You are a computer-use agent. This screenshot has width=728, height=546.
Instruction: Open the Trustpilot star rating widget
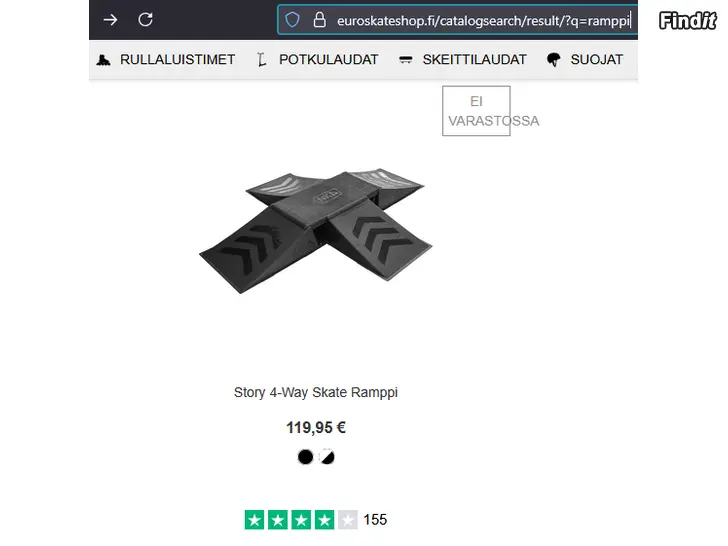click(x=316, y=520)
